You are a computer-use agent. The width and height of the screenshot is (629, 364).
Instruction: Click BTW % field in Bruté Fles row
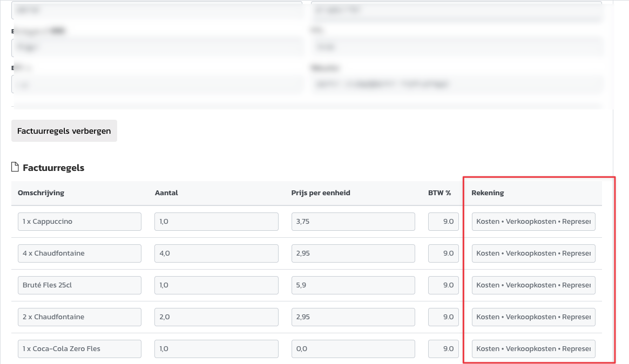pyautogui.click(x=444, y=285)
